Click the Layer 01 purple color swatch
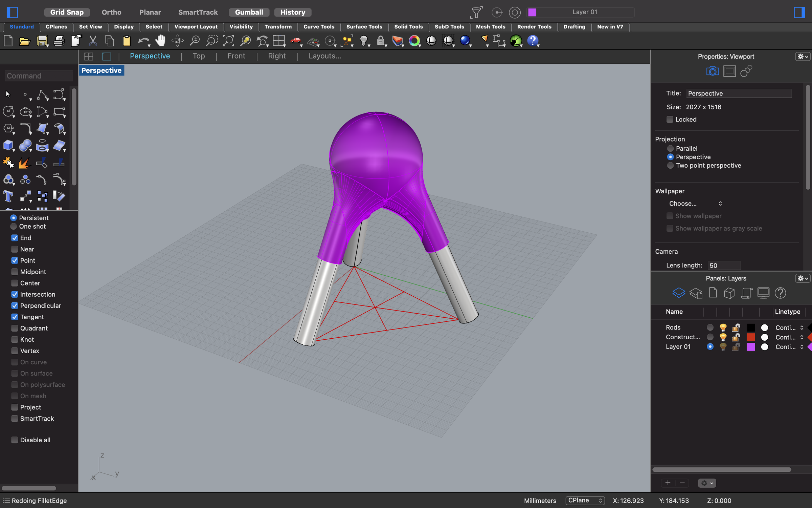The image size is (812, 508). click(751, 347)
